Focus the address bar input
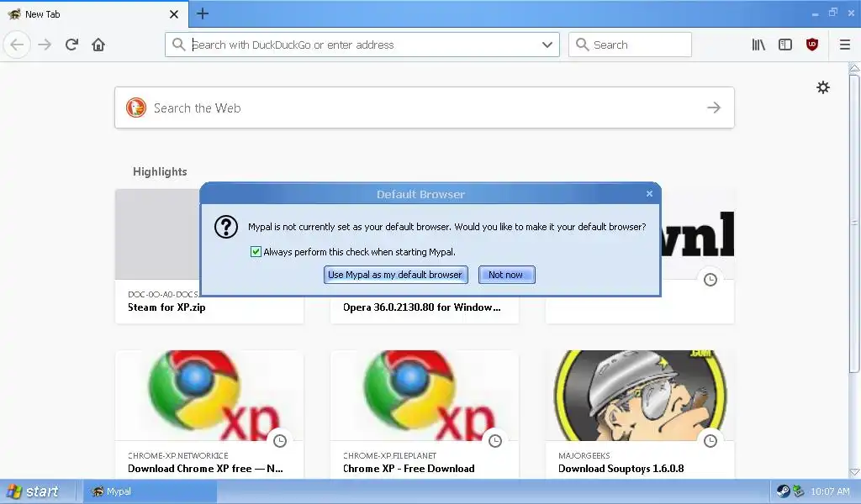This screenshot has height=504, width=861. point(362,45)
